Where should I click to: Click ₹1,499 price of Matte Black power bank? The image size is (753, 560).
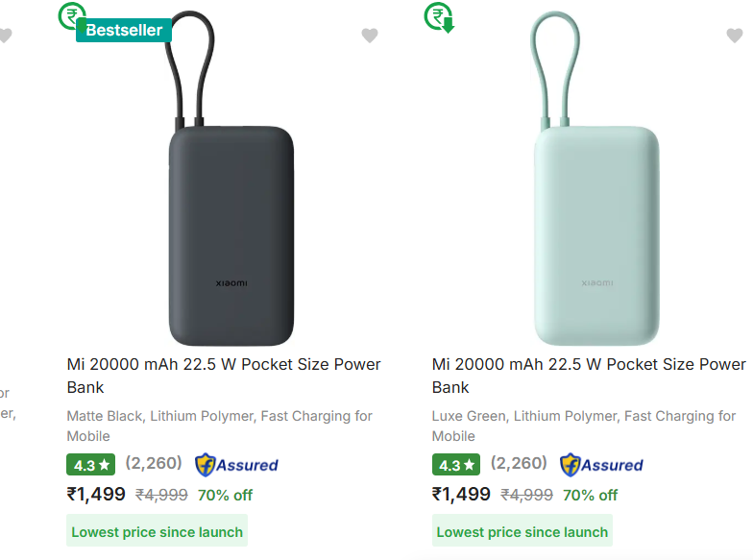[x=96, y=495]
